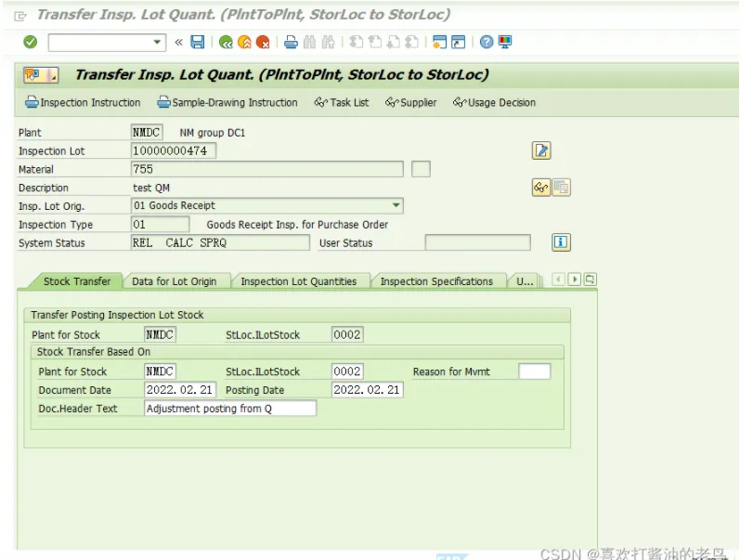
Task: Click the red Cancel icon
Action: click(263, 43)
